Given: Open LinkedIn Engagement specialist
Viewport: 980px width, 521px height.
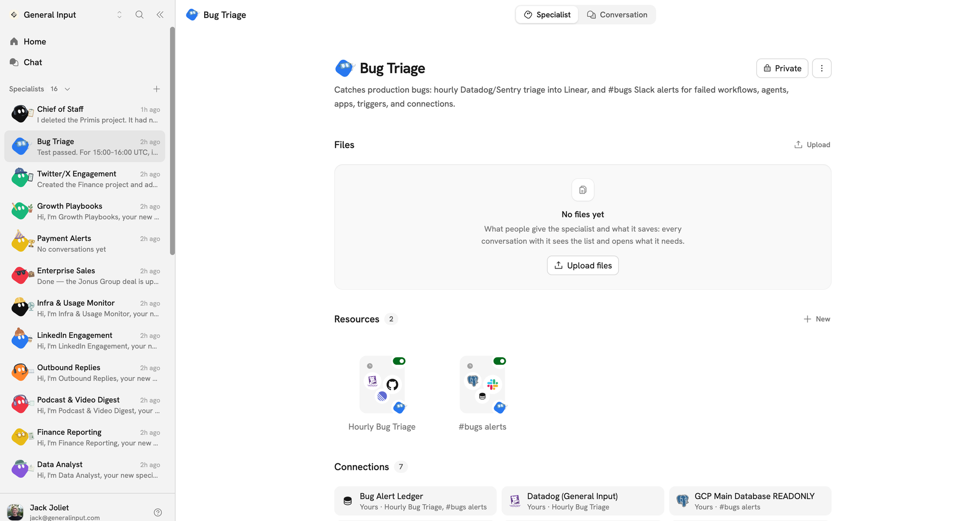Looking at the screenshot, I should click(85, 340).
